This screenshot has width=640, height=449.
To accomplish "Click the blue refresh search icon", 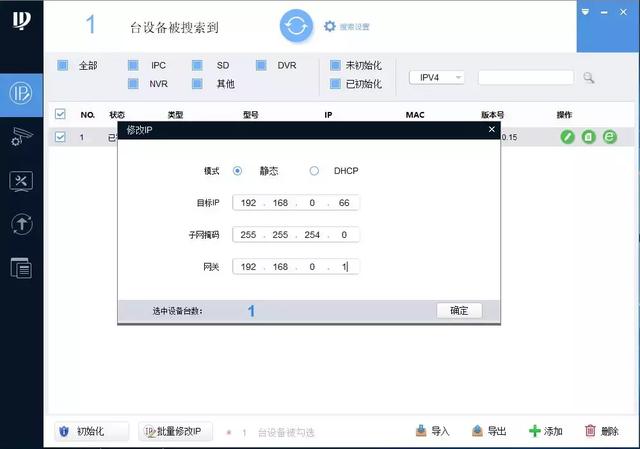I will [x=296, y=26].
